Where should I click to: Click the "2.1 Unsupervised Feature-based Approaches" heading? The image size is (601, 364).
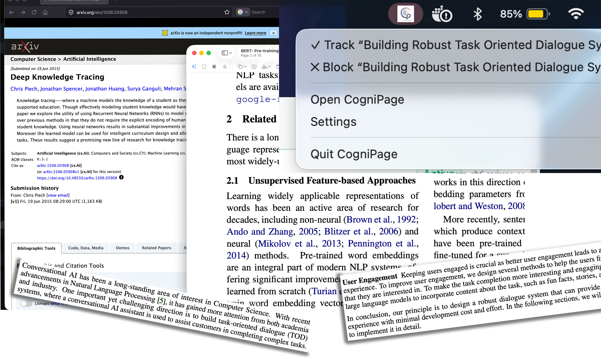click(x=321, y=180)
